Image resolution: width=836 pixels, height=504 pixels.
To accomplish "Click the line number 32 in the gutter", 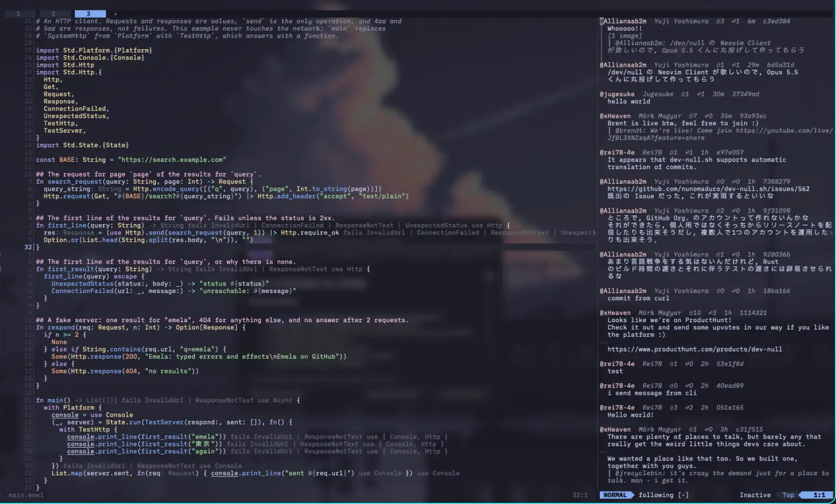I will pos(28,248).
